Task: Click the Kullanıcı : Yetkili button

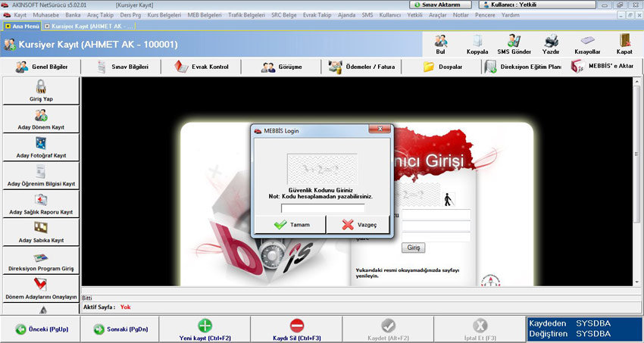Action: click(537, 5)
